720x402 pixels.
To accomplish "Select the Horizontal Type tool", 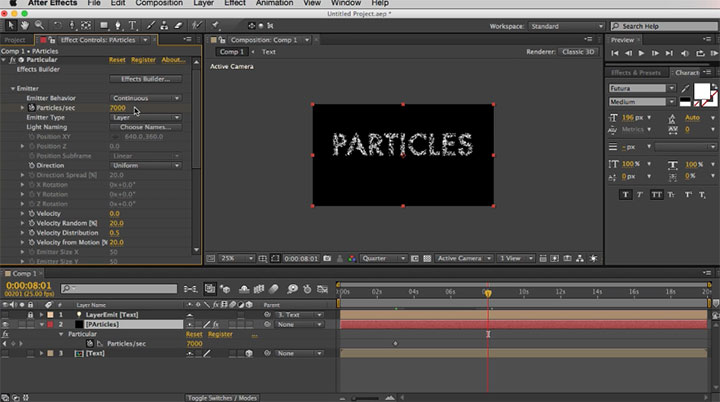I will pyautogui.click(x=133, y=26).
